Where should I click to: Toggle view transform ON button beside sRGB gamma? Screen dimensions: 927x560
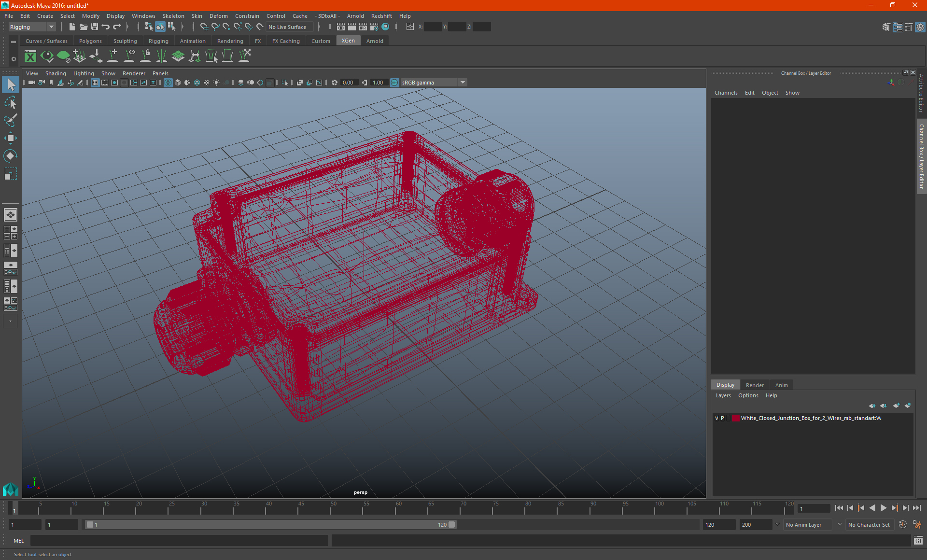[x=394, y=83]
